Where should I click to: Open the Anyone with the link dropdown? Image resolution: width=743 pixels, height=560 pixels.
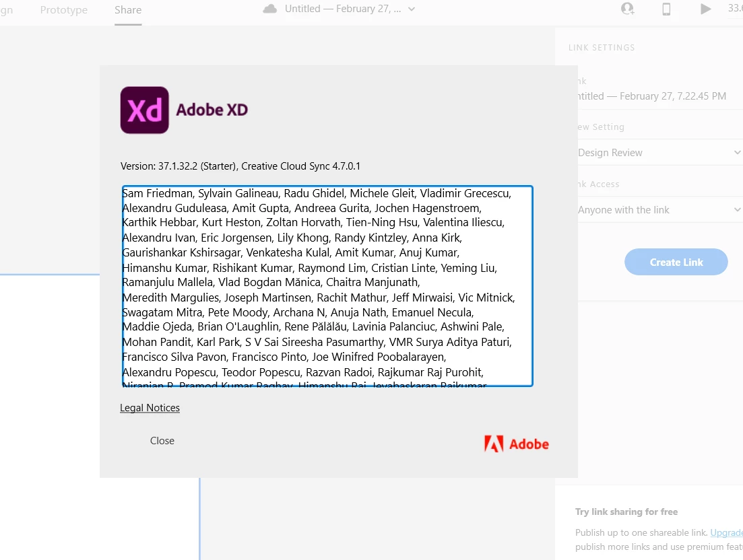pyautogui.click(x=660, y=210)
